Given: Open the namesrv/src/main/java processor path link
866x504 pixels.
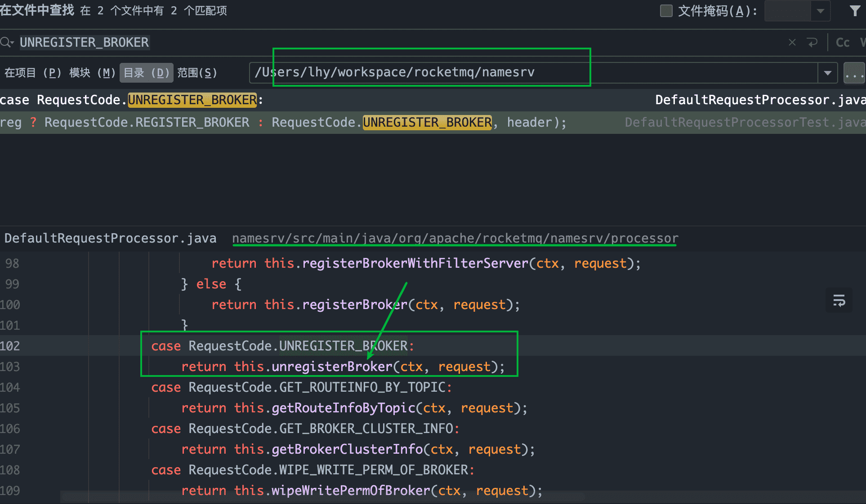Looking at the screenshot, I should [x=455, y=238].
